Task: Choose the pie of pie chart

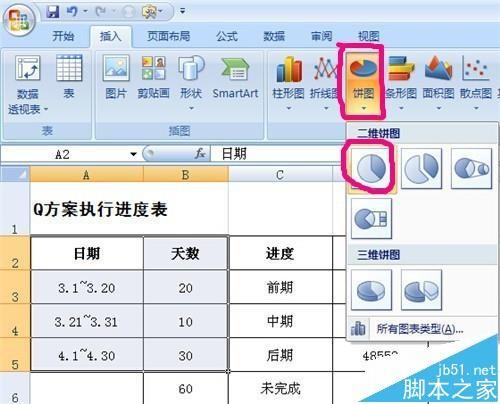Action: coord(471,169)
